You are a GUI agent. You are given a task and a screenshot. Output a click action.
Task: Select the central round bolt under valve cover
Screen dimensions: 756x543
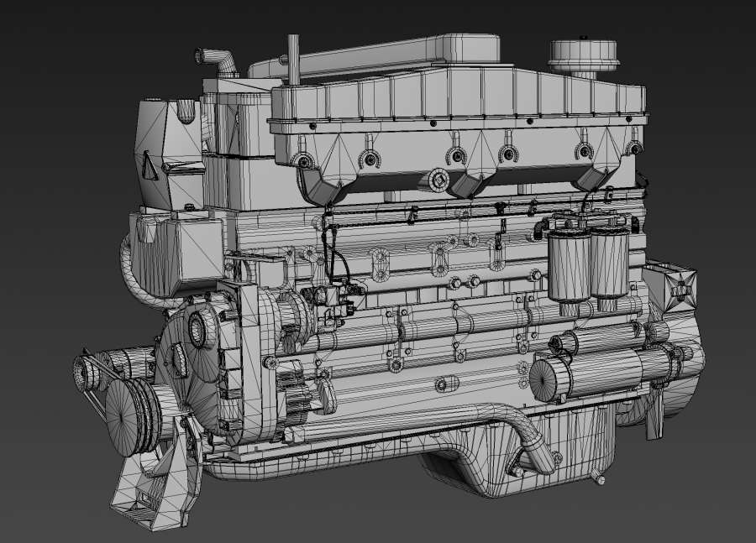click(438, 180)
